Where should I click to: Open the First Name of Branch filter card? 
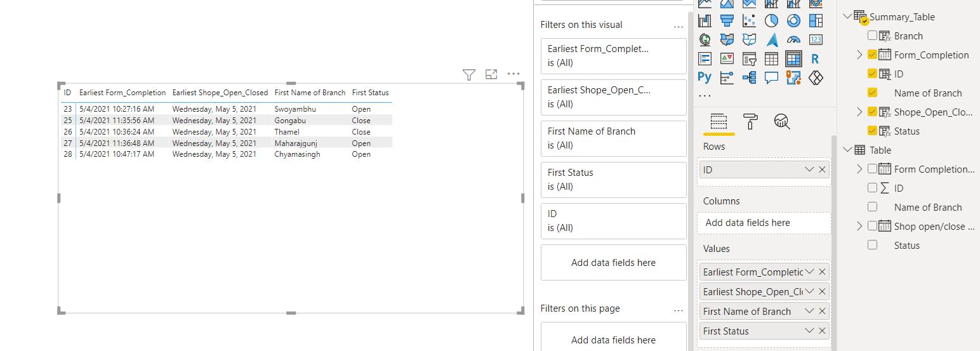click(x=613, y=138)
